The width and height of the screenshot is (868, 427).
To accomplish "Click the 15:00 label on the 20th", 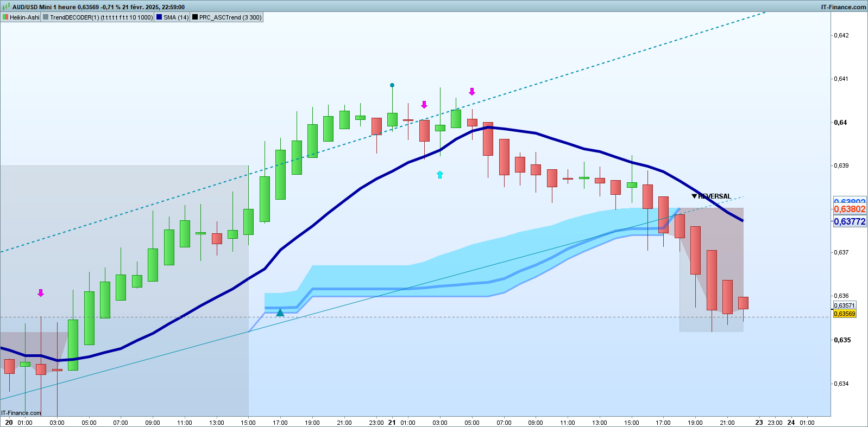I will pos(248,423).
